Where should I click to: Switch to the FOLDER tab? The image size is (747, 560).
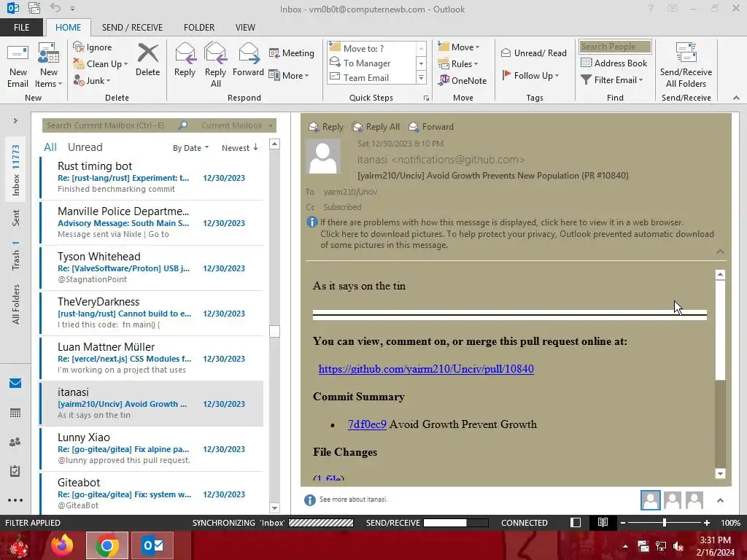(x=199, y=27)
